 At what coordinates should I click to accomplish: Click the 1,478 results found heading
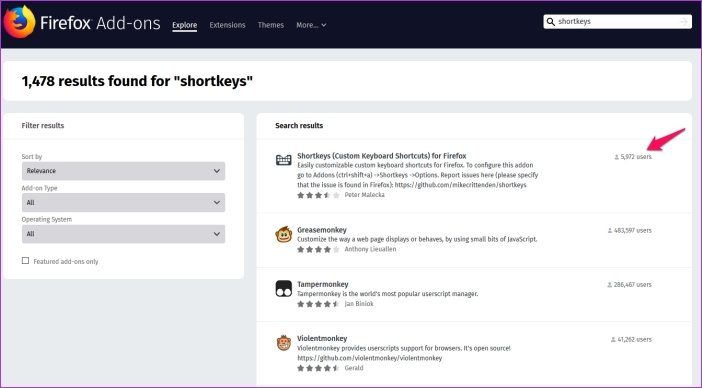click(x=137, y=81)
